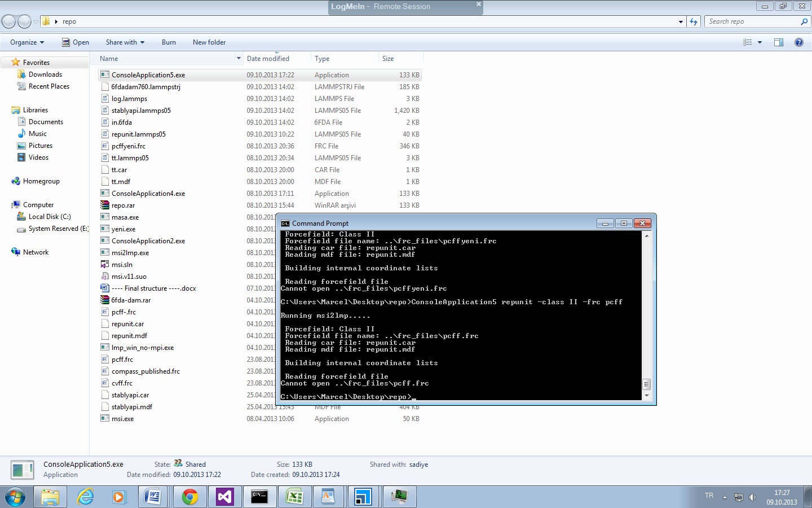
Task: Select the msi.exe file icon
Action: pos(105,418)
